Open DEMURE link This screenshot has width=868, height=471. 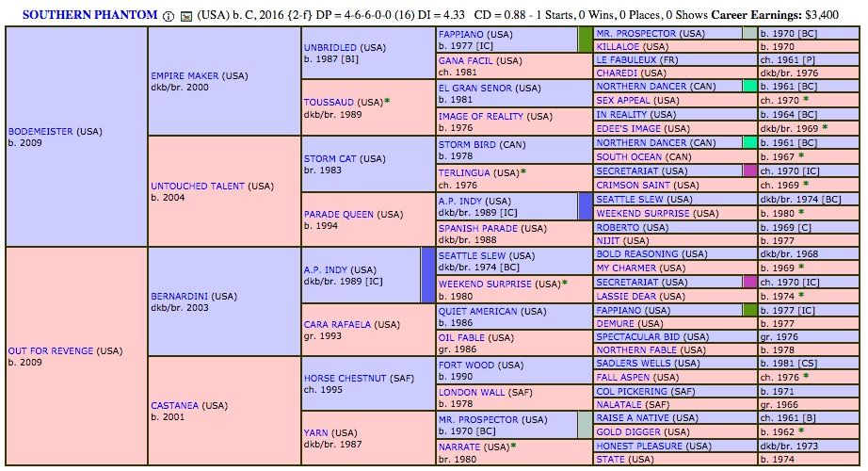[615, 324]
